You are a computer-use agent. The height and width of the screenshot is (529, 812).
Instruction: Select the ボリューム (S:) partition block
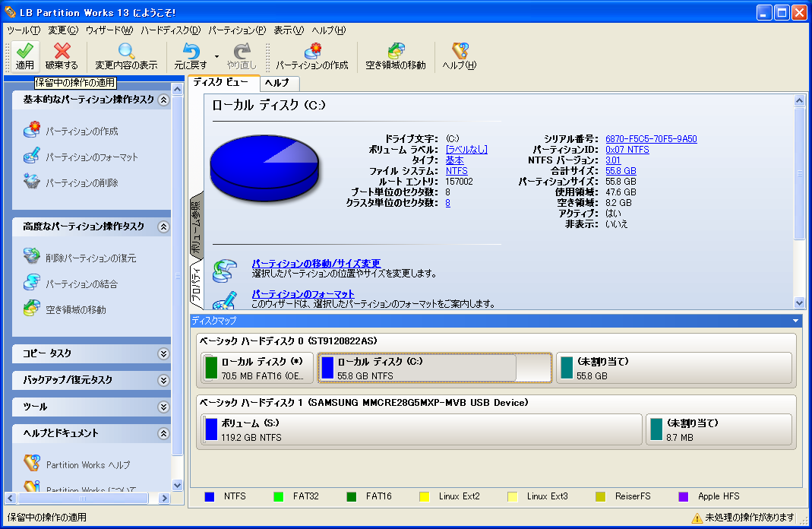pos(422,429)
